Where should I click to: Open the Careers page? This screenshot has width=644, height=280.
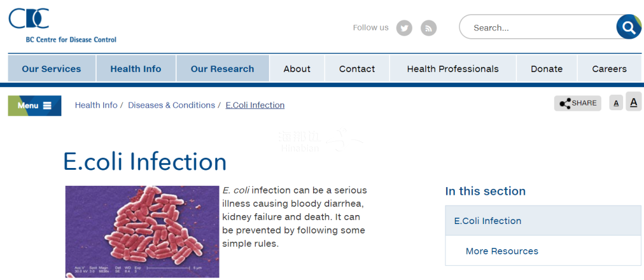click(x=609, y=69)
